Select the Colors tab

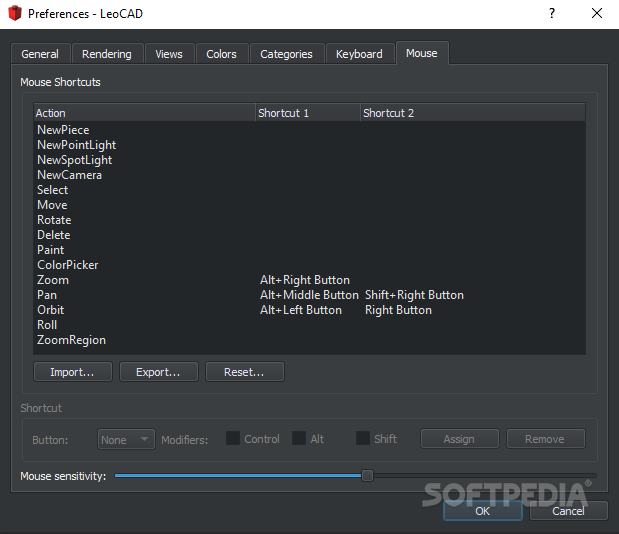coord(221,54)
